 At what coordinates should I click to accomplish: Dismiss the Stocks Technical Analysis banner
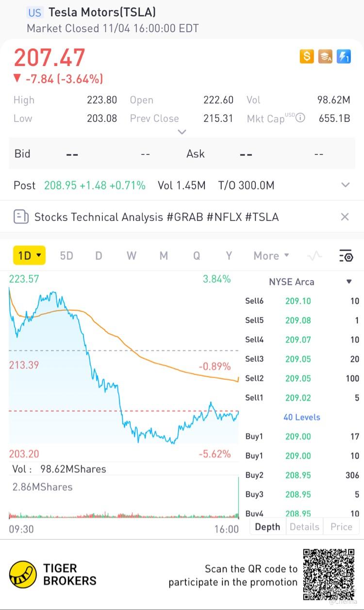(x=345, y=217)
